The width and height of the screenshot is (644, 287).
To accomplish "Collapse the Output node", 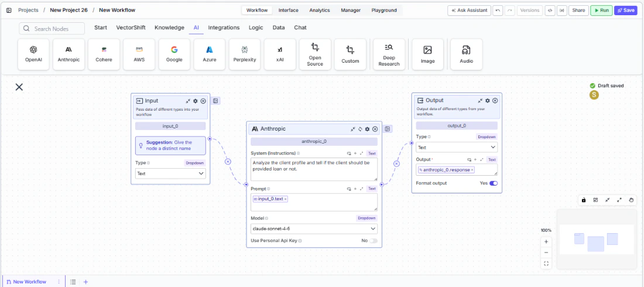I will coord(480,100).
